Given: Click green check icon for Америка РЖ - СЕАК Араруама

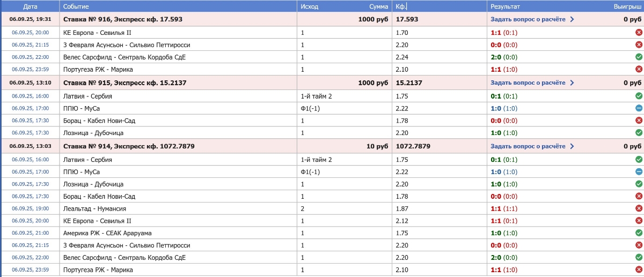Looking at the screenshot, I should 639,233.
